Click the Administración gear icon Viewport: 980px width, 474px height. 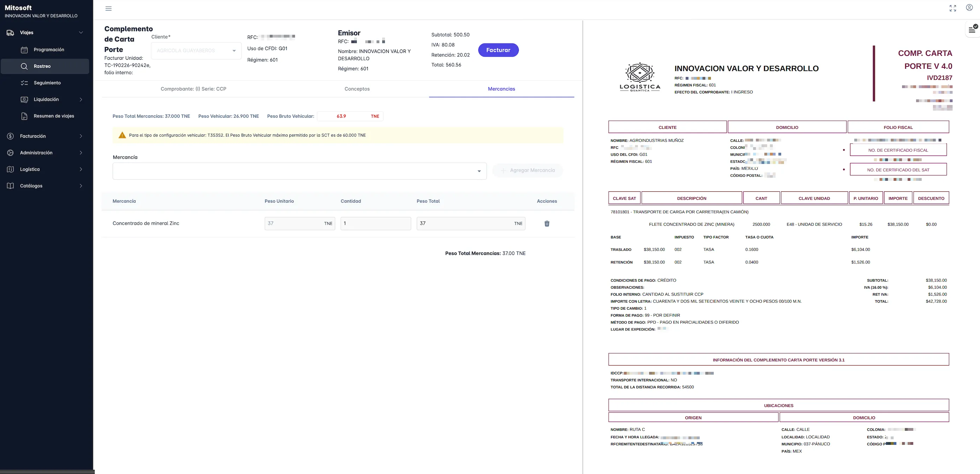pyautogui.click(x=11, y=153)
